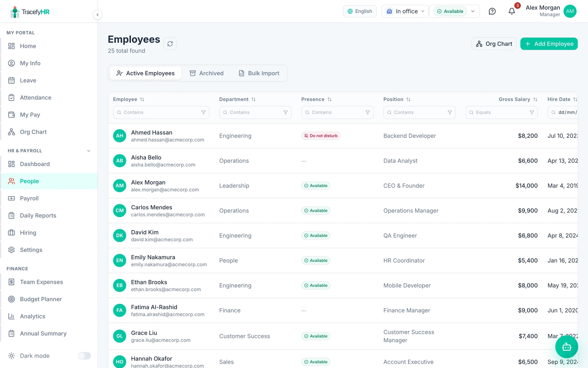Sort by Gross Salary column arrows

[x=535, y=99]
